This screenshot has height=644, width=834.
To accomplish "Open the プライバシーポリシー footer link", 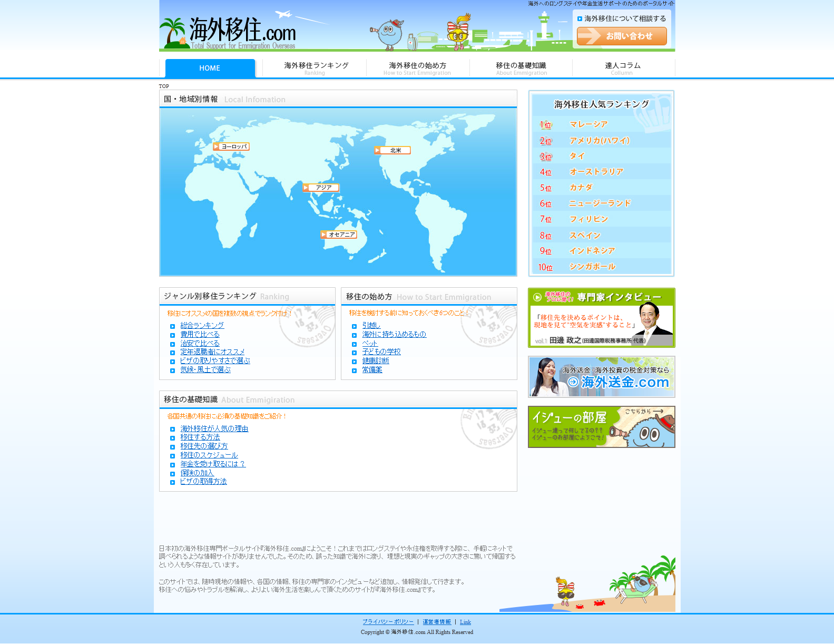I will click(x=388, y=622).
